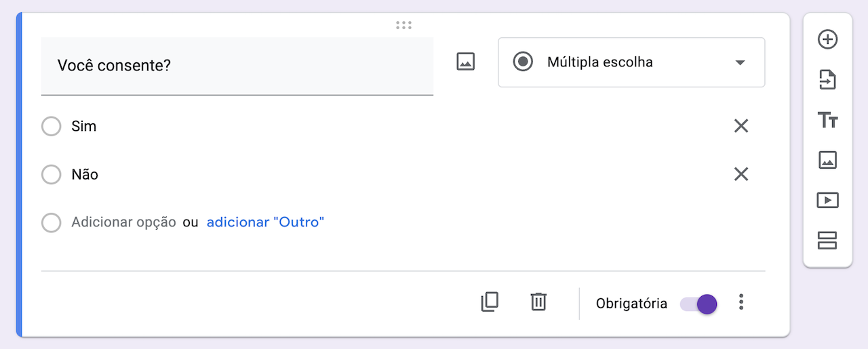Click Adicionar opção to add choice
The width and height of the screenshot is (868, 349).
pos(123,222)
